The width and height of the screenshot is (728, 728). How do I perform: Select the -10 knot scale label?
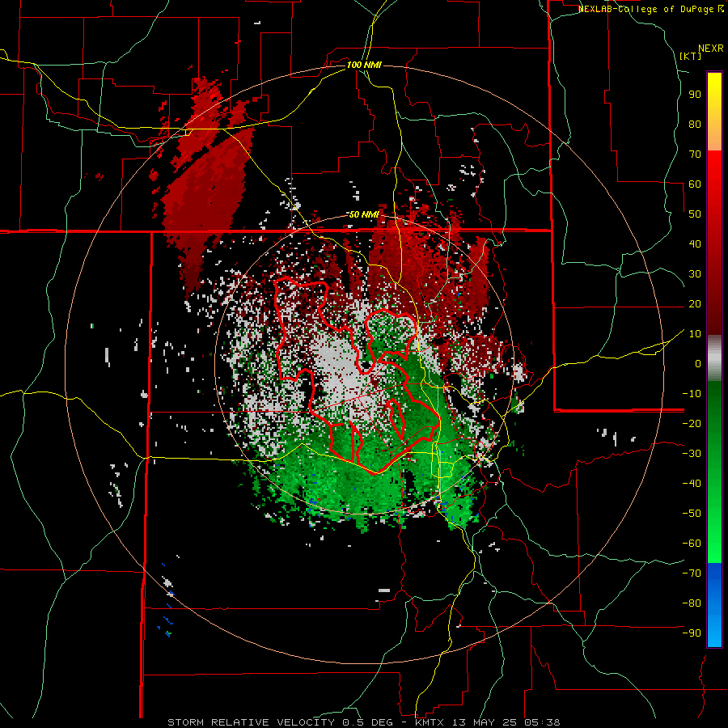[692, 394]
